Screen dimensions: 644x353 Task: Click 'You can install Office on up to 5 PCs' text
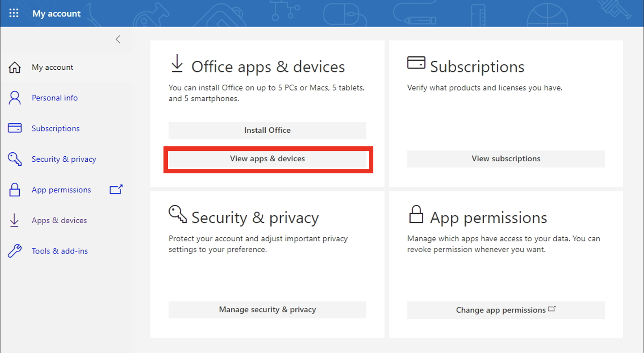pos(267,93)
